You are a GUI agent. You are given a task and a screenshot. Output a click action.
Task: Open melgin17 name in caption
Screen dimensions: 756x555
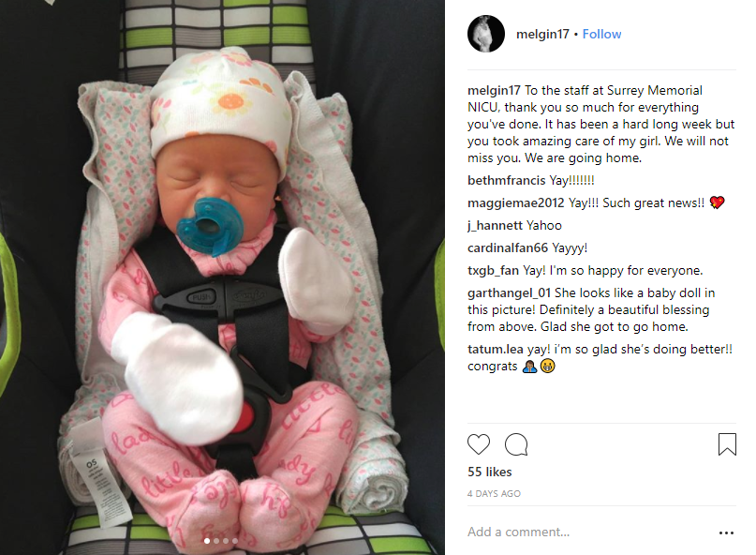[x=494, y=90]
